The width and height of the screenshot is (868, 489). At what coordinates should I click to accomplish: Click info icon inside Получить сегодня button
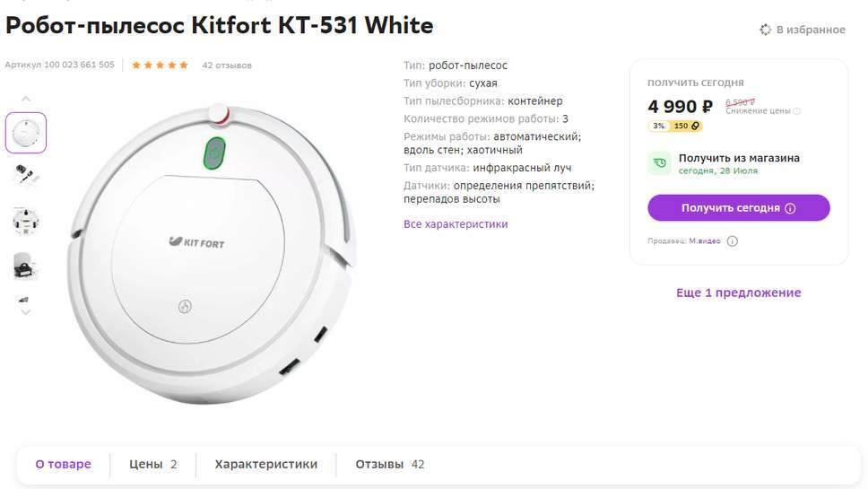[790, 208]
